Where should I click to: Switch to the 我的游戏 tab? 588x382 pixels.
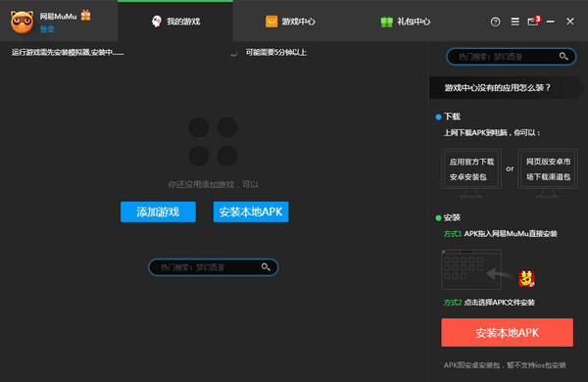click(175, 22)
